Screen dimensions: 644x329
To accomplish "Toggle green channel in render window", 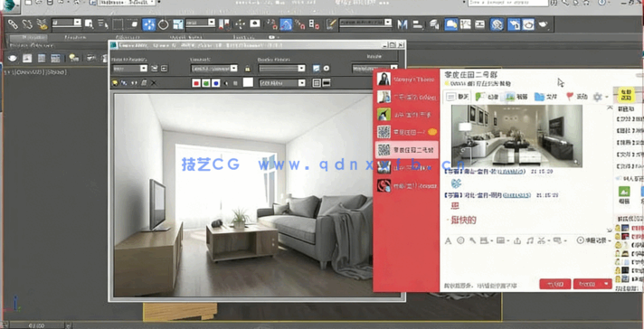I will (x=206, y=83).
